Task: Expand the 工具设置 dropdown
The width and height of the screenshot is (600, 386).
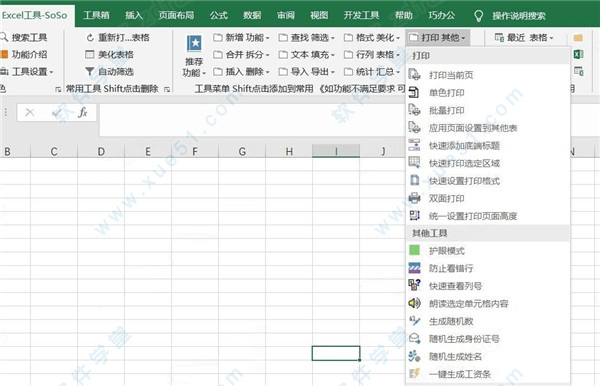Action: click(27, 72)
